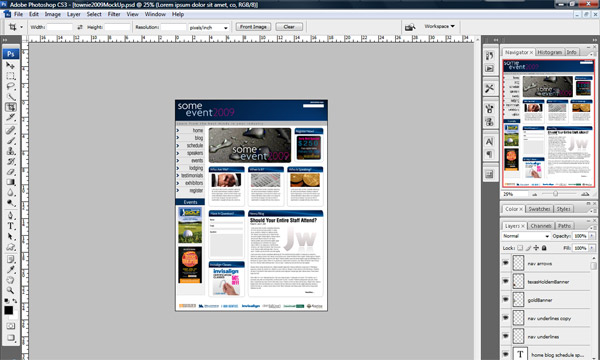Hide the texasHoldemBanner layer
Image resolution: width=600 pixels, height=360 pixels.
505,281
